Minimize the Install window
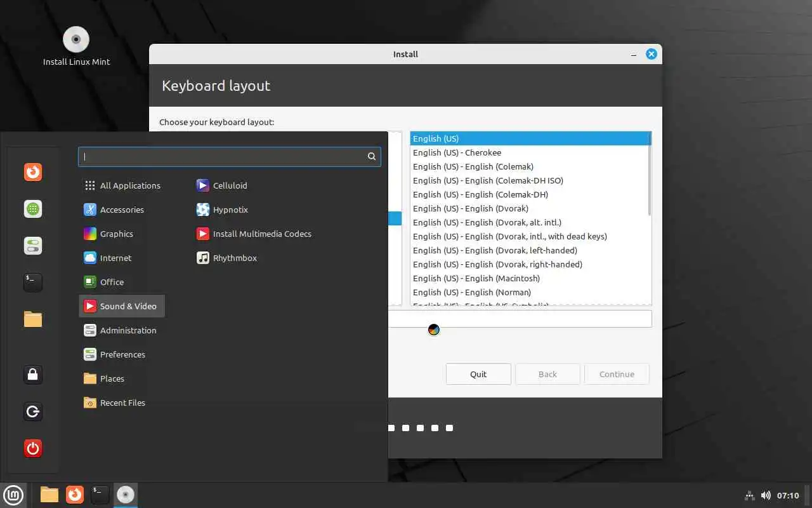The image size is (812, 508). tap(634, 55)
